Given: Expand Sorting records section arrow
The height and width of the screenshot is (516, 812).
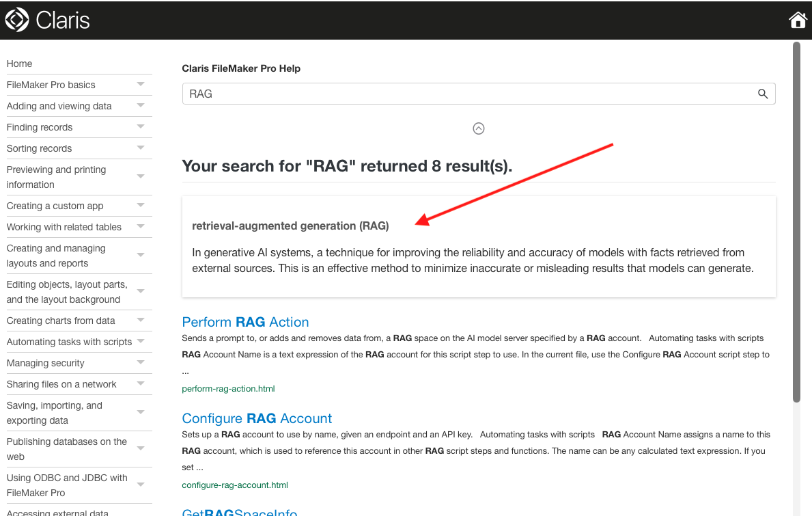Looking at the screenshot, I should pyautogui.click(x=141, y=148).
